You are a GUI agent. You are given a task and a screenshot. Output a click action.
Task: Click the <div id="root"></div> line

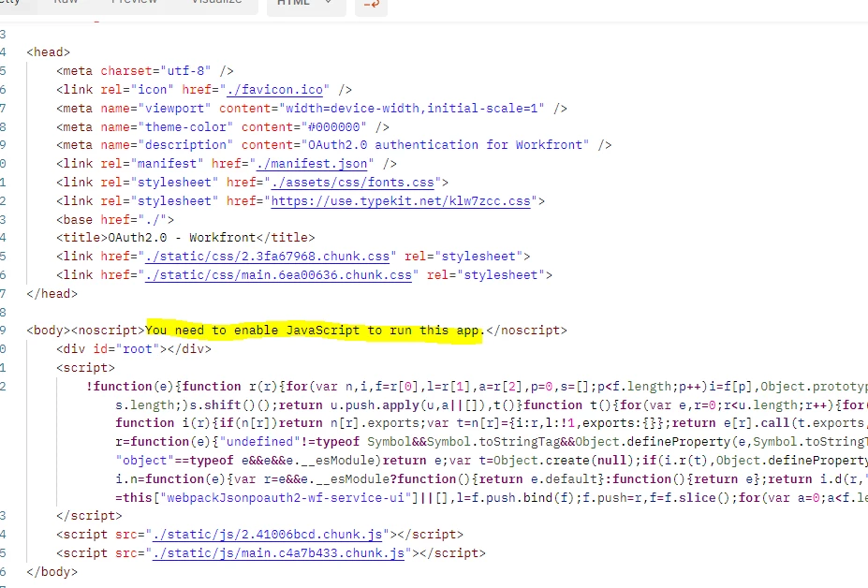tap(133, 349)
